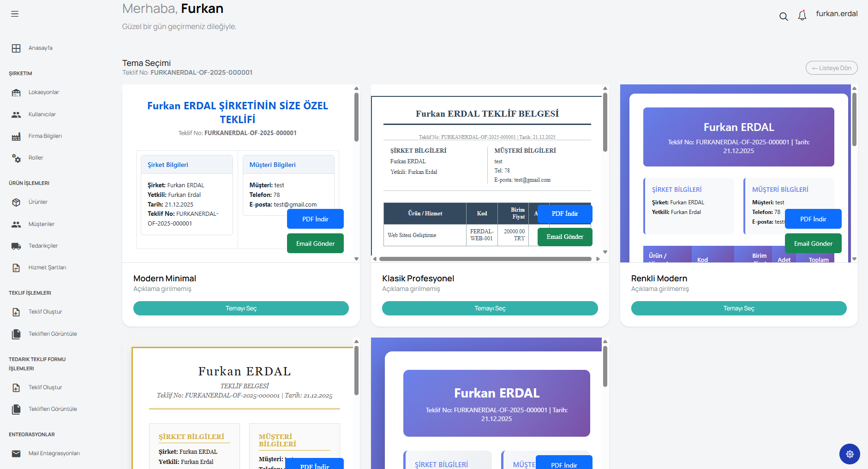This screenshot has width=868, height=469.
Task: Open Müşteriler in sidebar
Action: (x=42, y=224)
